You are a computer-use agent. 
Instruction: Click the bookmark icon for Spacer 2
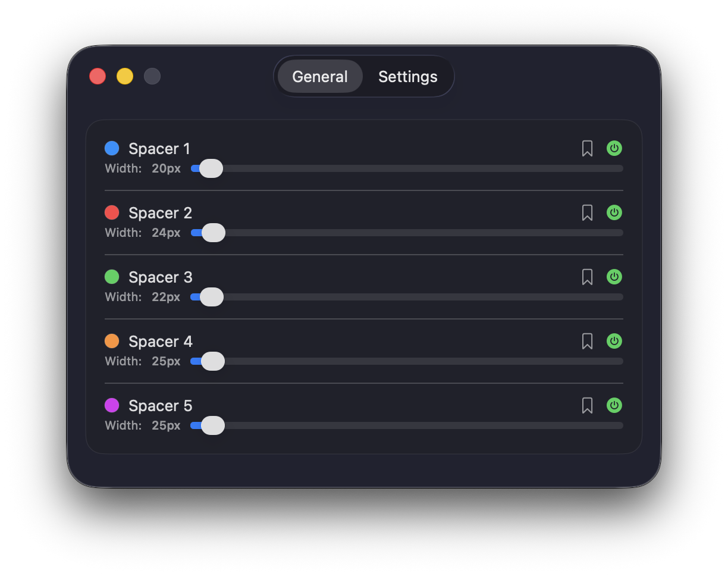point(587,213)
